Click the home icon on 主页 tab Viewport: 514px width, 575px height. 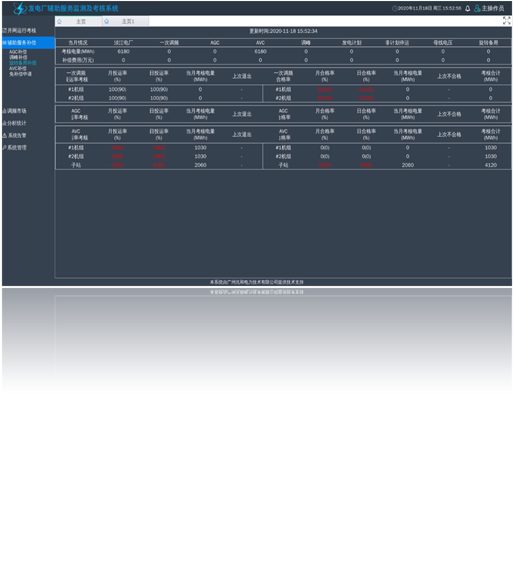pos(59,22)
